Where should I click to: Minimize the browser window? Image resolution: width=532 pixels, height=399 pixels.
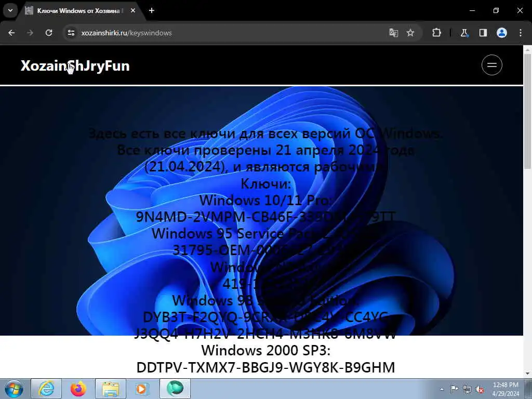(472, 10)
